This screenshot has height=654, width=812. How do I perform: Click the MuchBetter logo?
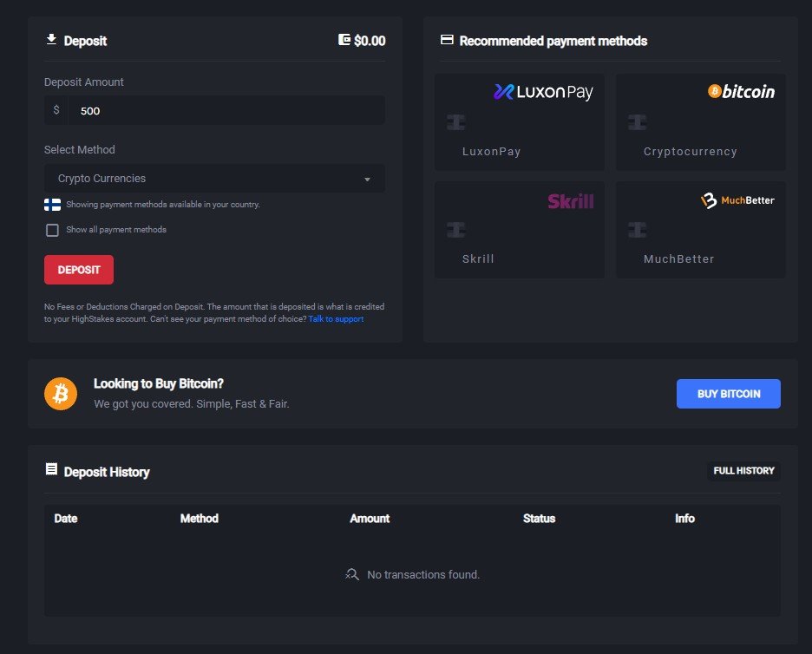coord(737,200)
